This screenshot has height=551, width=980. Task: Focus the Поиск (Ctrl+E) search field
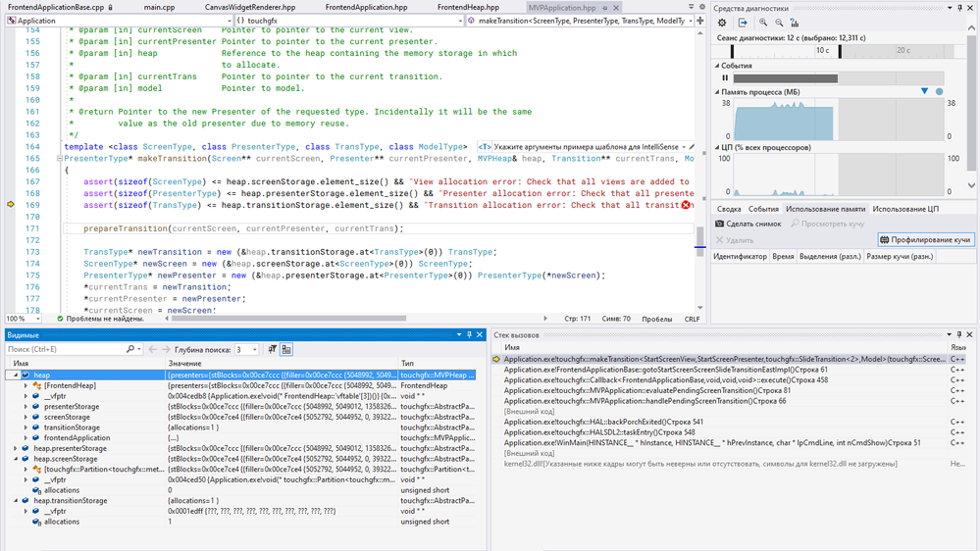[x=66, y=349]
